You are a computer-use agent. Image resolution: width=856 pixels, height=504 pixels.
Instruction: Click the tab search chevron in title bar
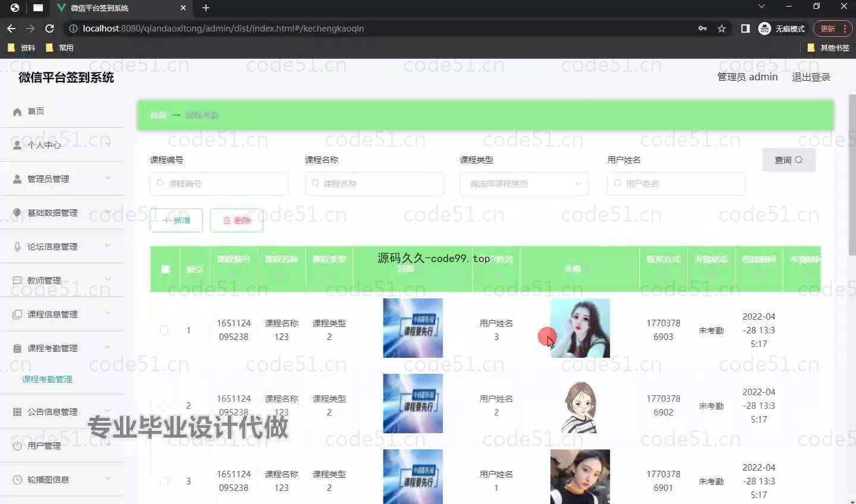click(x=761, y=7)
